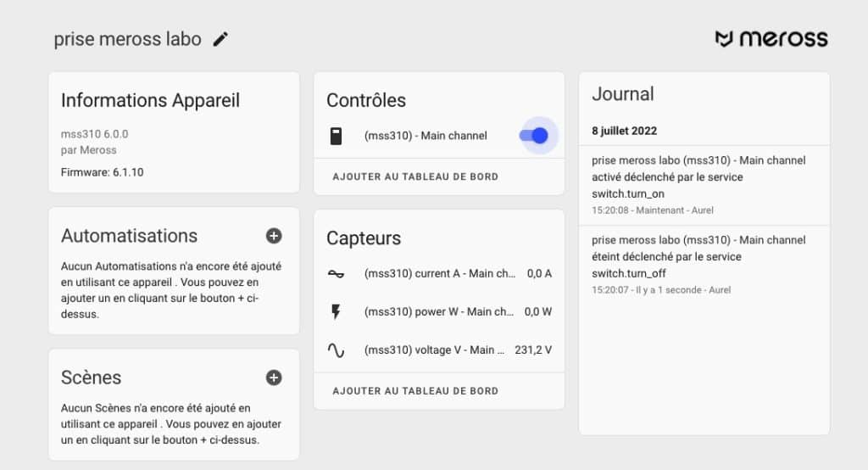Open the mss310 current A sensor row
The image size is (868, 470).
point(440,274)
